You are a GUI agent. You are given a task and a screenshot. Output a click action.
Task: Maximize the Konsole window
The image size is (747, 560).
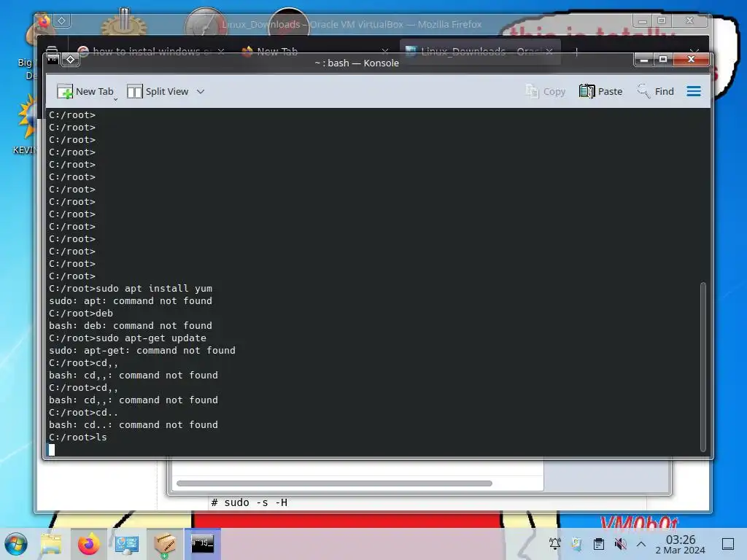coord(662,60)
